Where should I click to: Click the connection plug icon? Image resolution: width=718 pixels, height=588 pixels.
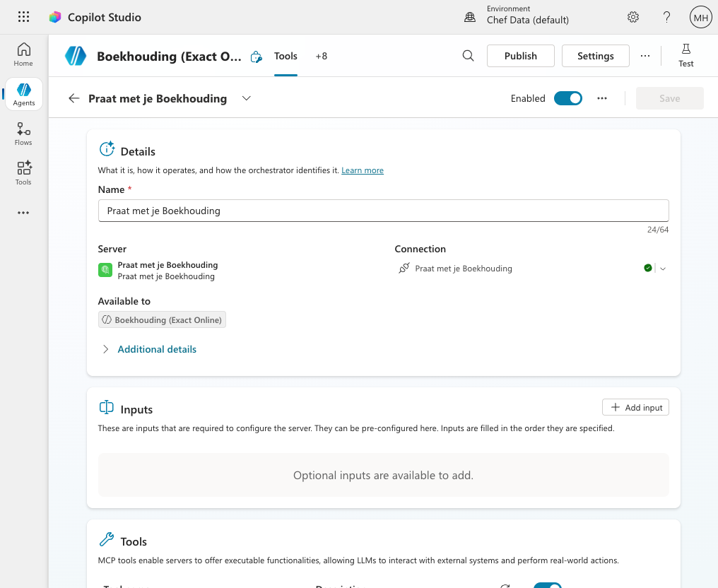click(x=404, y=269)
